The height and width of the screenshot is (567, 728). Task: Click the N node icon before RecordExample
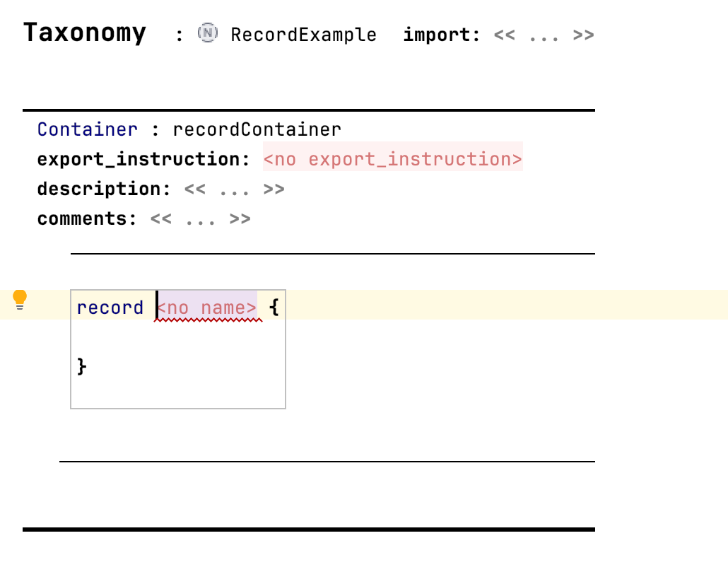[207, 33]
